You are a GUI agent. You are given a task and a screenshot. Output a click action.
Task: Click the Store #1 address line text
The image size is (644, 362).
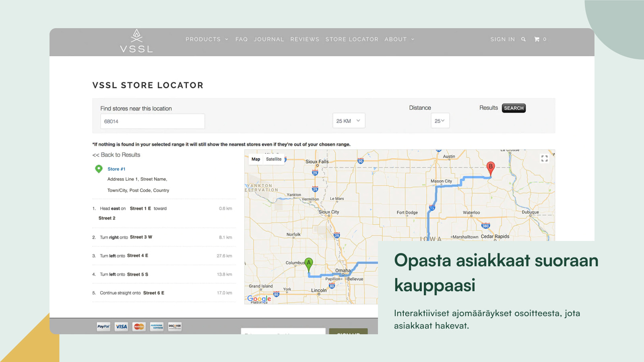tap(137, 179)
